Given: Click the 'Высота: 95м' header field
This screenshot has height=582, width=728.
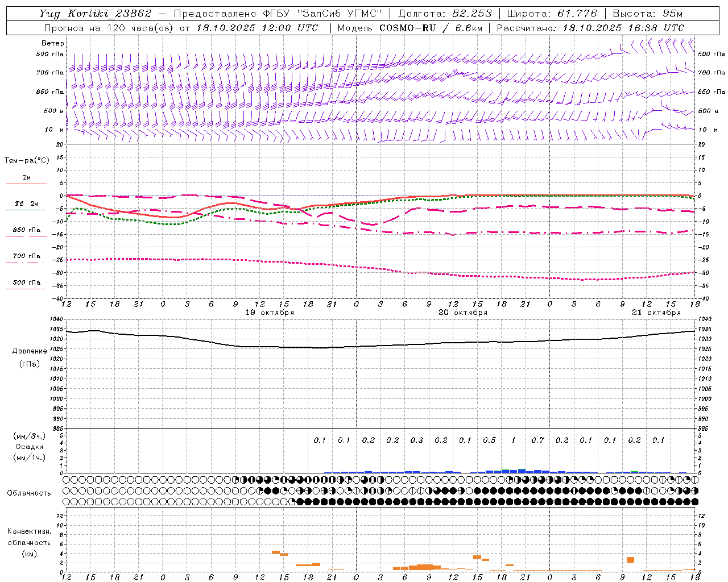Looking at the screenshot, I should (647, 14).
